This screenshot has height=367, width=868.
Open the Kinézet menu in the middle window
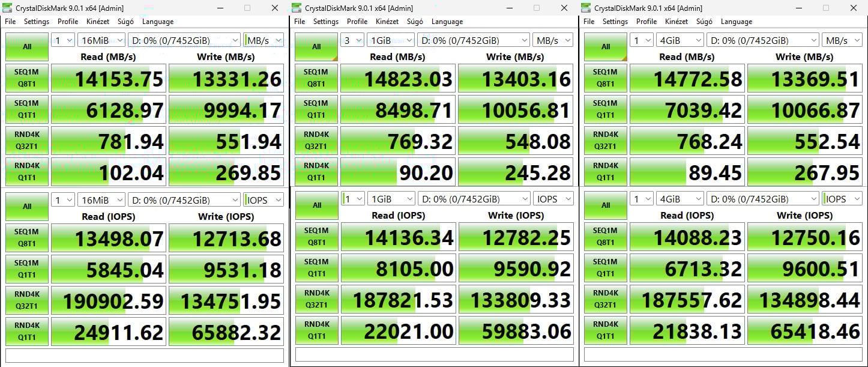click(x=387, y=22)
